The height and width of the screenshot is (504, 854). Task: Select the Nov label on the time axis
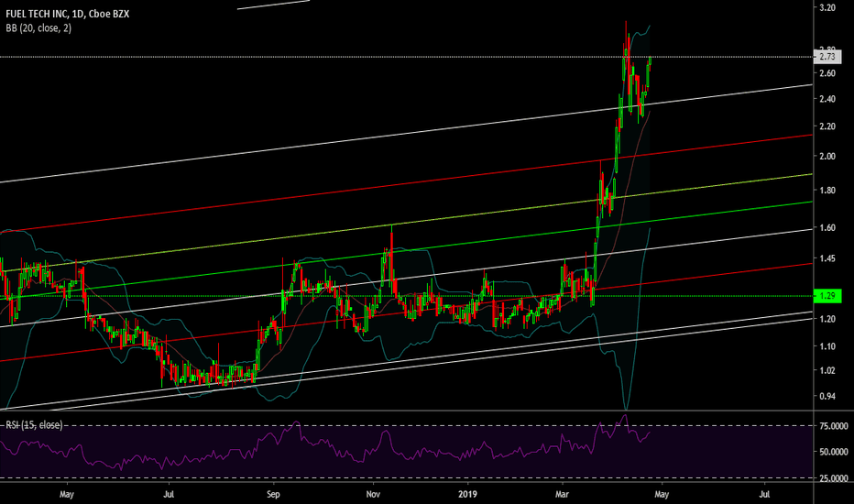[373, 494]
